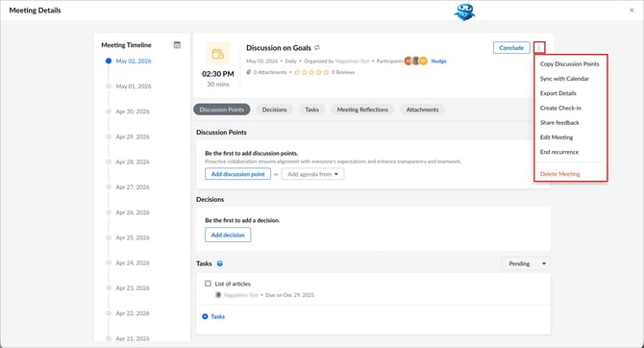Switch to the Attachments tab
644x348 pixels.
[422, 110]
